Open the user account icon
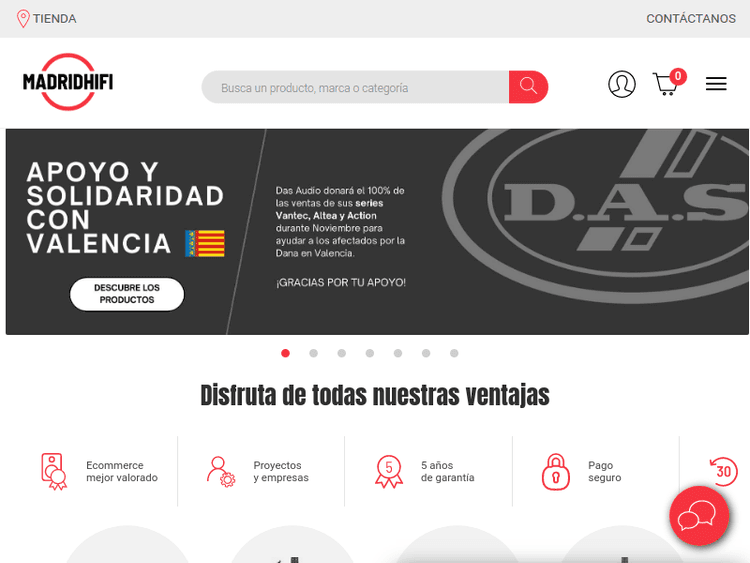 pos(621,84)
